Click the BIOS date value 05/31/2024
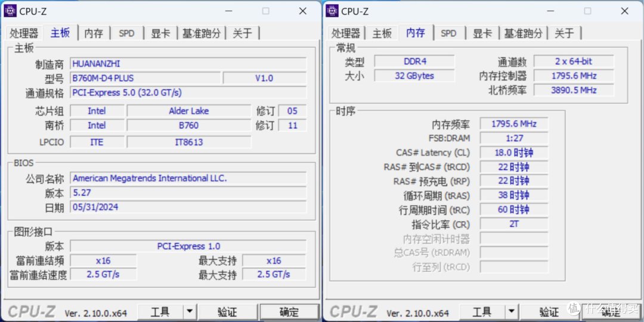The height and width of the screenshot is (322, 644). (188, 207)
